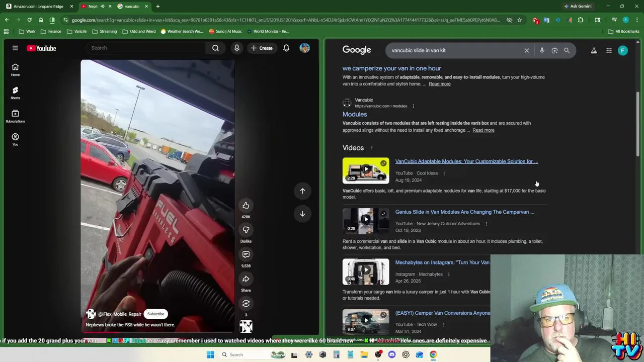644x362 pixels.
Task: Open Discord from the taskbar
Action: (x=392, y=355)
